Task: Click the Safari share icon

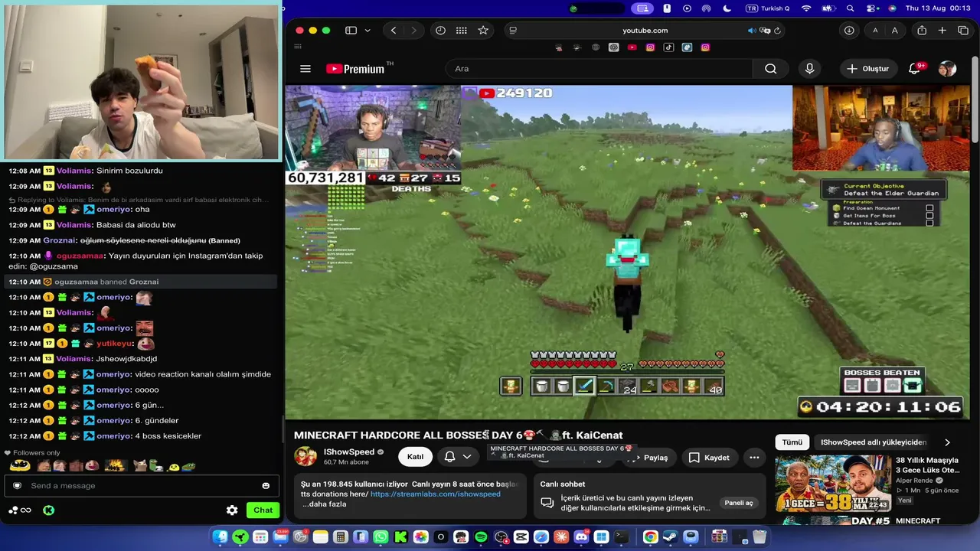Action: (x=922, y=31)
